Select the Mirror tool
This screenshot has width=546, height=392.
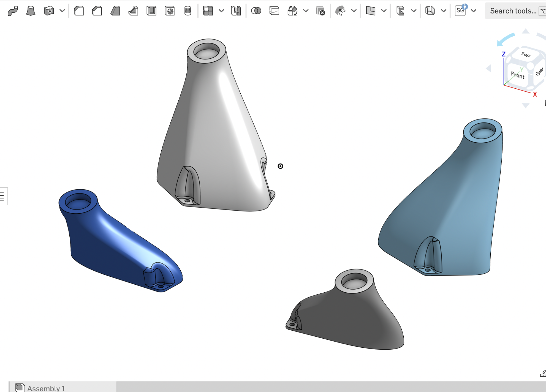coord(236,11)
